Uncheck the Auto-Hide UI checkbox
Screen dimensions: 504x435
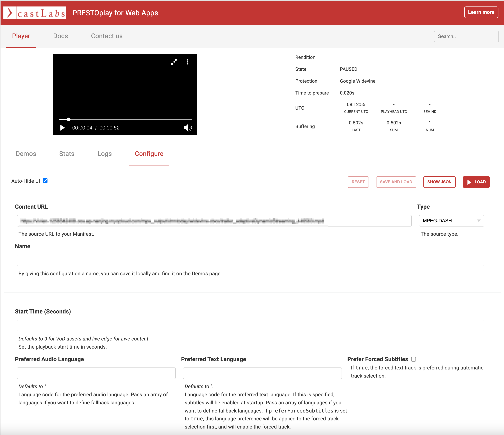pyautogui.click(x=45, y=181)
